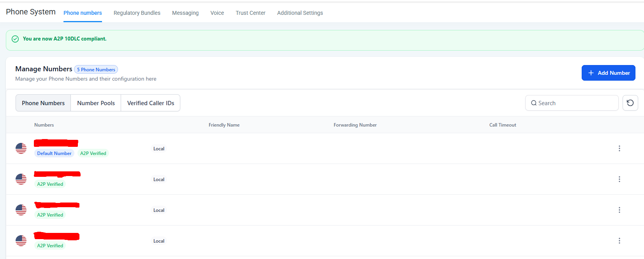
Task: Open the Phone numbers tab
Action: pos(83,13)
